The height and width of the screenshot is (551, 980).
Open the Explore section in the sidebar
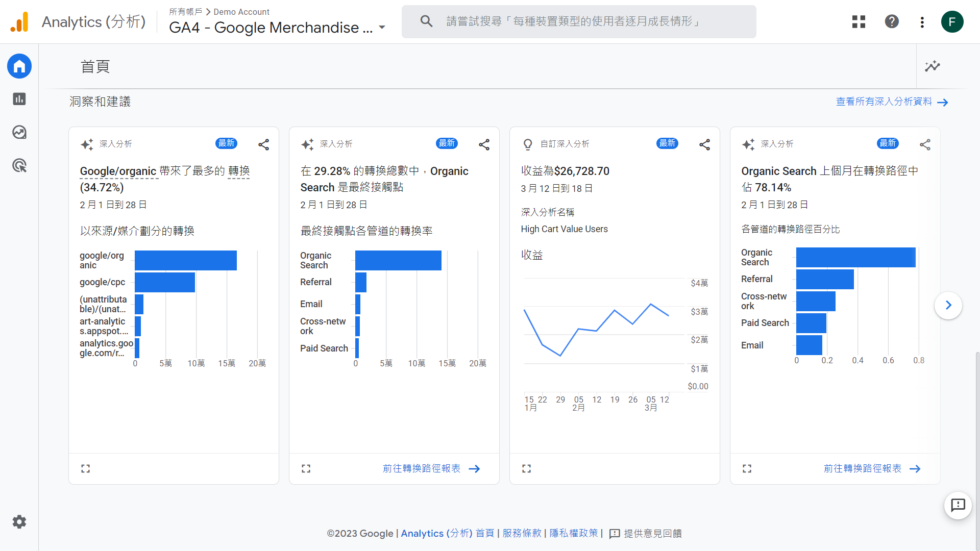[19, 132]
